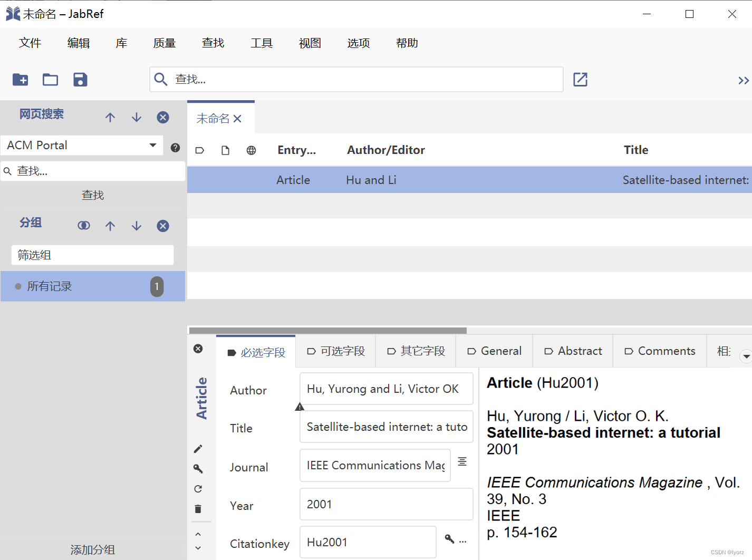Save library with floppy disk icon

(80, 80)
